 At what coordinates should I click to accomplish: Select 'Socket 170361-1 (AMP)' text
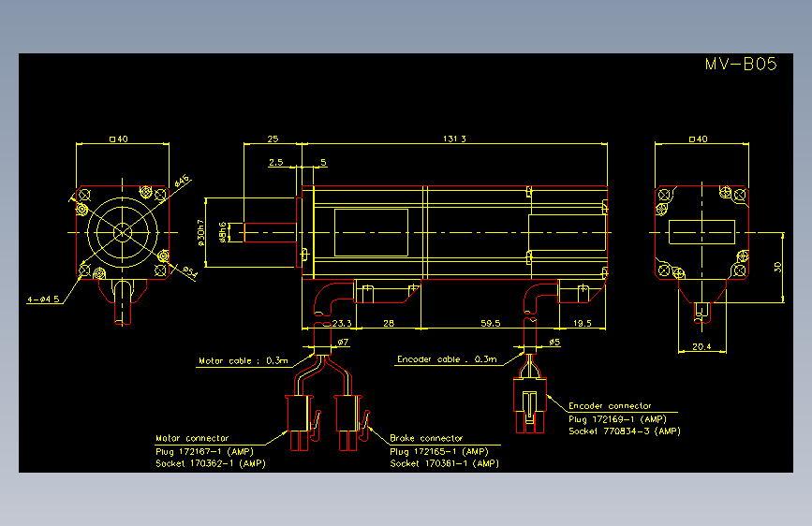tap(444, 463)
